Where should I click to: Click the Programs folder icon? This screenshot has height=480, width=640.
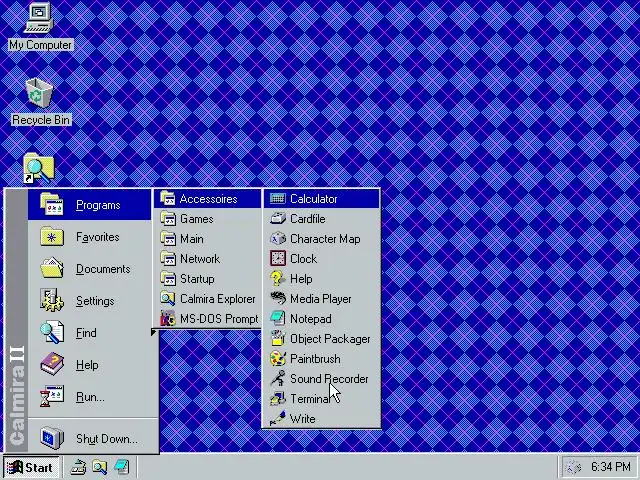pyautogui.click(x=52, y=204)
